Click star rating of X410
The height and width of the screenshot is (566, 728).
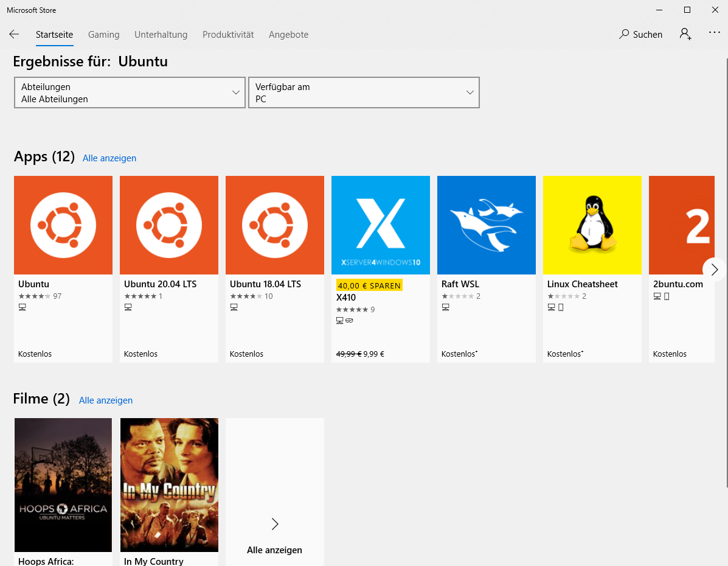click(352, 310)
